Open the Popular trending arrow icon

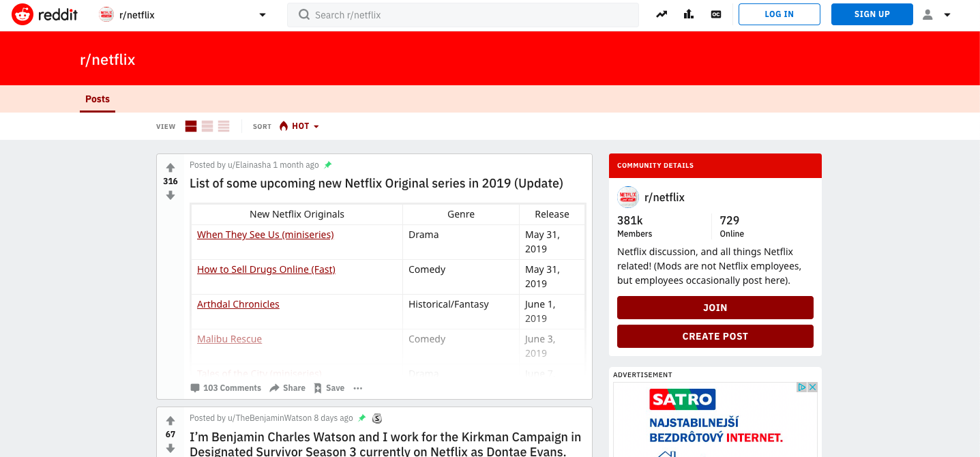pyautogui.click(x=662, y=14)
